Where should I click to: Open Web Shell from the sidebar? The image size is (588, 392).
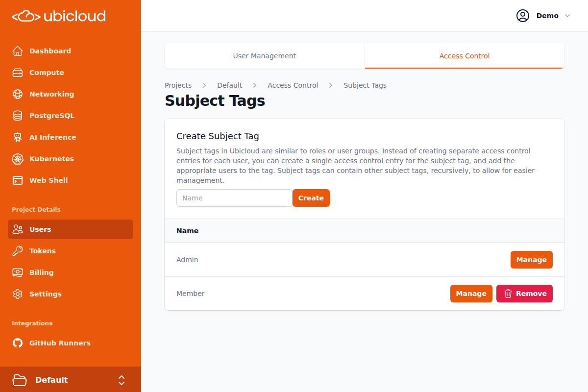click(x=71, y=180)
